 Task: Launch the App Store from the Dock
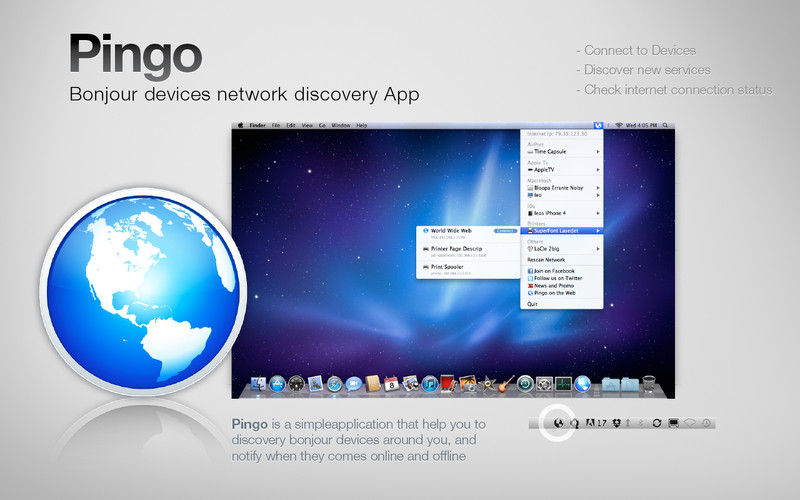click(x=277, y=383)
